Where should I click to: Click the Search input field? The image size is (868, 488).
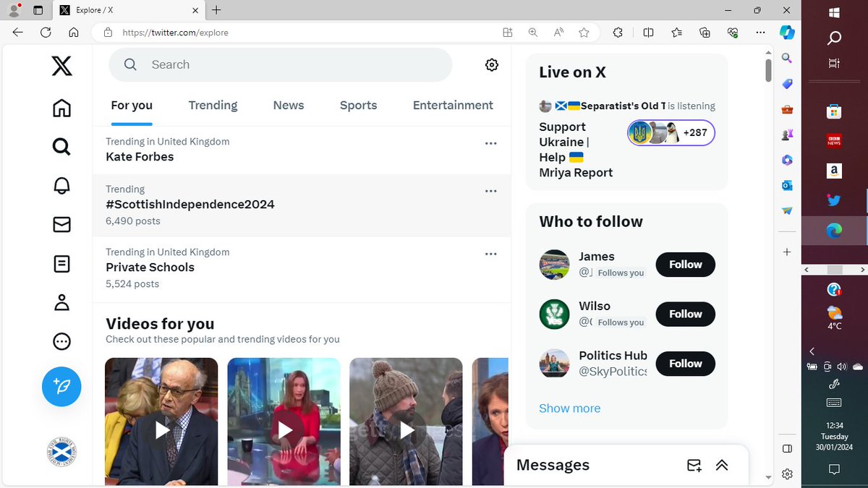pos(281,64)
